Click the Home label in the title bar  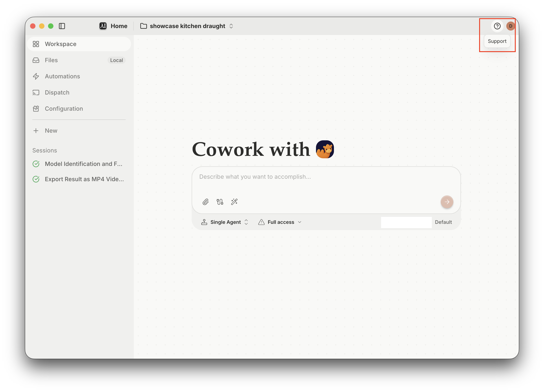tap(119, 26)
